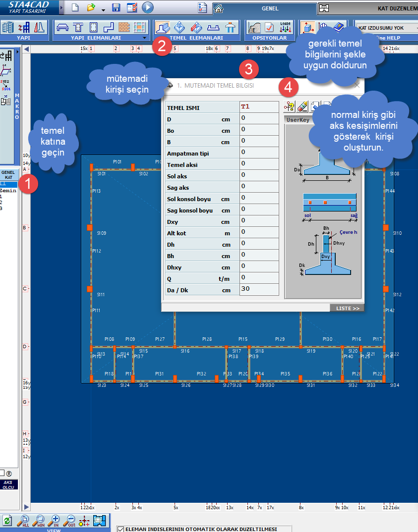Viewport: 418px width, 532px height.
Task: Open the GENEL KAT panel button
Action: click(x=8, y=175)
